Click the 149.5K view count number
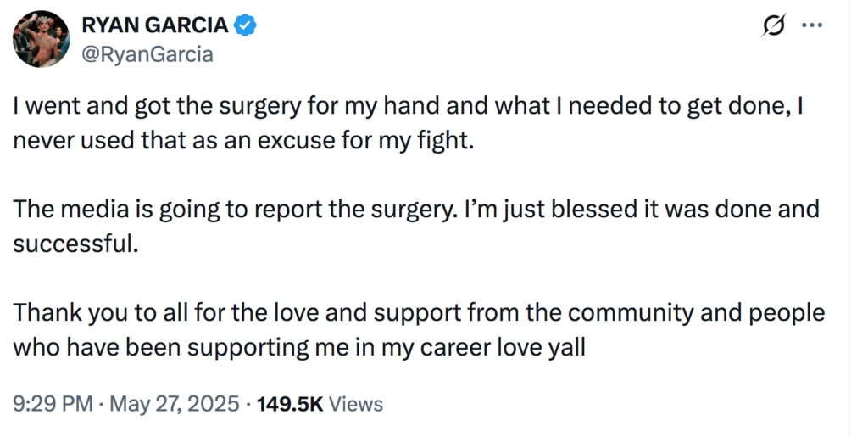The width and height of the screenshot is (868, 437). pos(290,404)
